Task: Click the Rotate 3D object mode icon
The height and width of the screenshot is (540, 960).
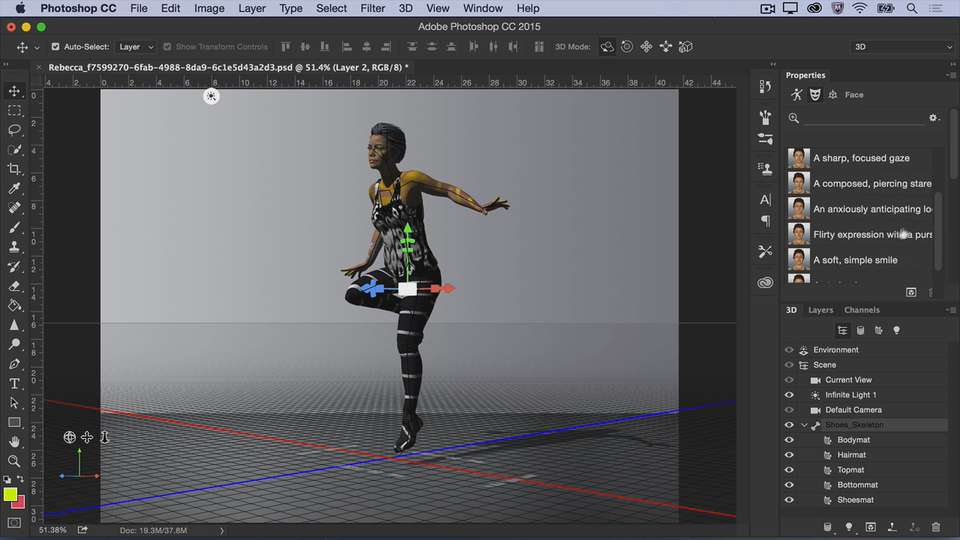Action: point(607,47)
